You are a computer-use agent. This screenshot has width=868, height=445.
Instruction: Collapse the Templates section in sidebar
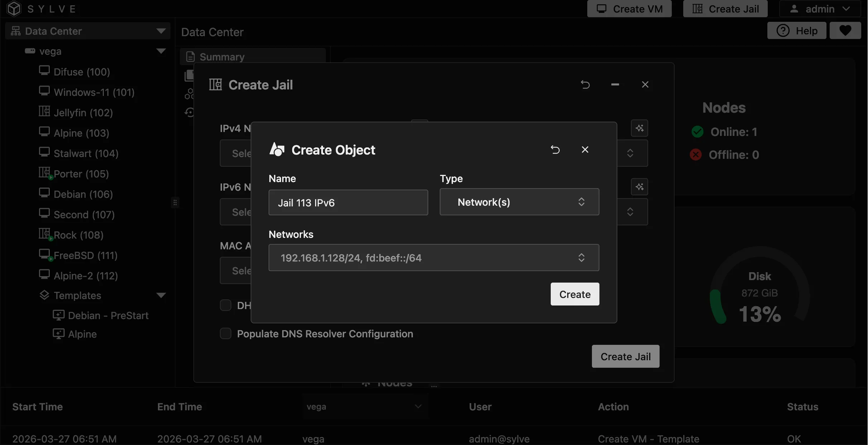pyautogui.click(x=161, y=295)
